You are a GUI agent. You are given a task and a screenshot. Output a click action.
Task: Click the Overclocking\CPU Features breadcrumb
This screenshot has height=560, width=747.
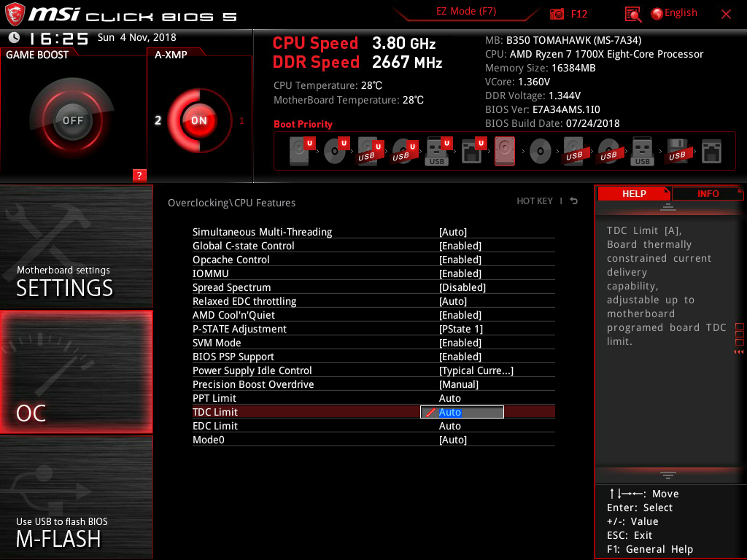(231, 203)
